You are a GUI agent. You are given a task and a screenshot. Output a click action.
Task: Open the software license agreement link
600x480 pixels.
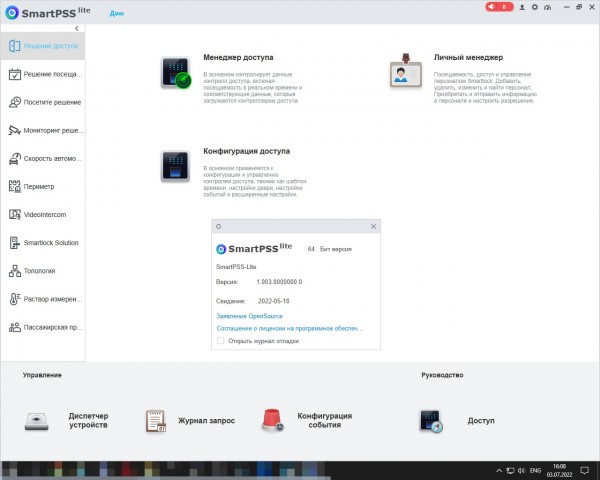click(290, 328)
